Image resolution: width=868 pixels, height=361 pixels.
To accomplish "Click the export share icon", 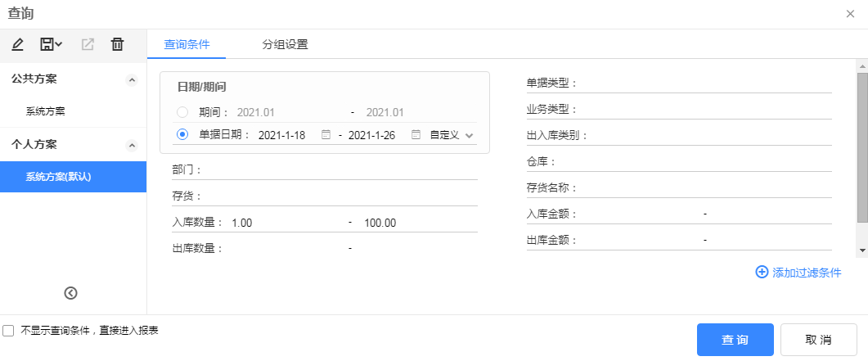I will pyautogui.click(x=88, y=44).
